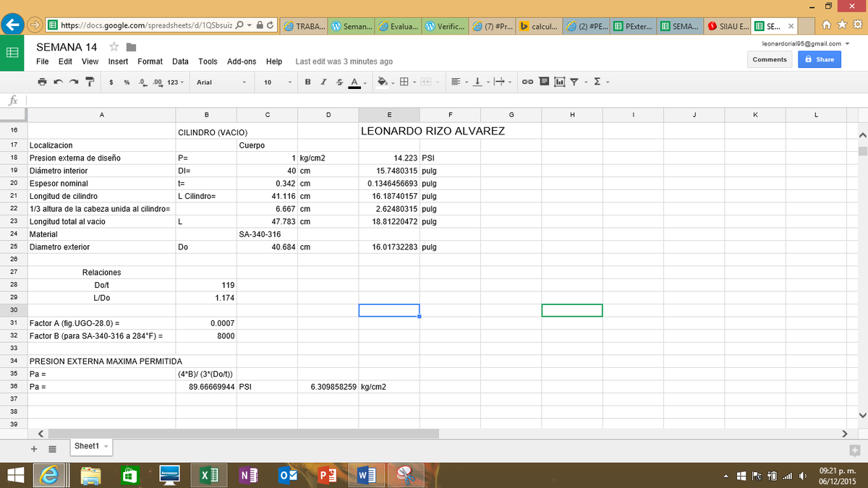
Task: Insert a chart from the toolbar
Action: point(558,82)
